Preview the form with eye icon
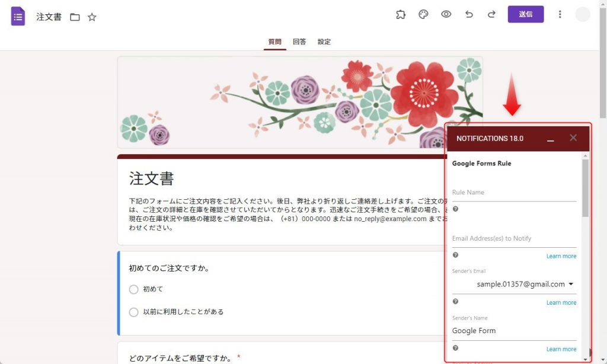This screenshot has height=364, width=607. (x=446, y=14)
